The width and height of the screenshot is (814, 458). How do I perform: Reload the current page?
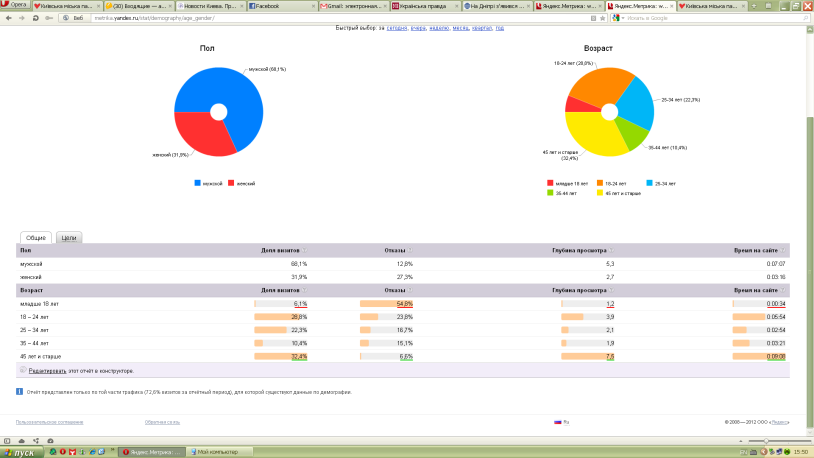point(35,18)
